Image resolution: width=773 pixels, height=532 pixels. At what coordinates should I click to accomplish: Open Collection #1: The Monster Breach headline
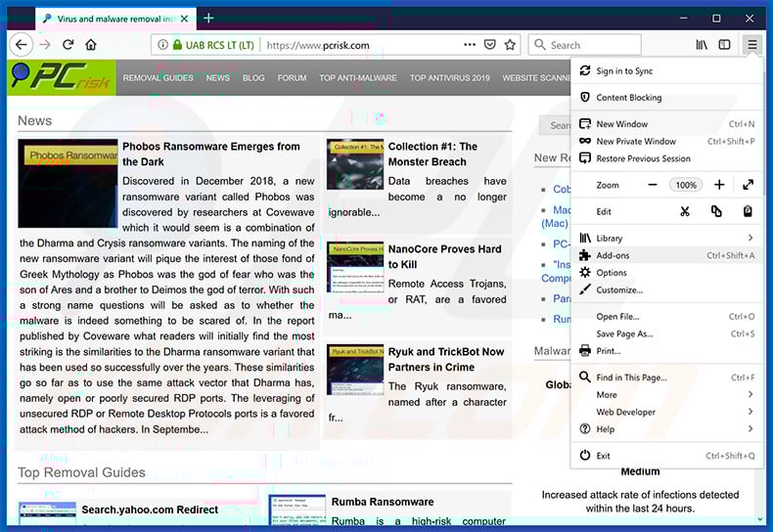click(432, 155)
